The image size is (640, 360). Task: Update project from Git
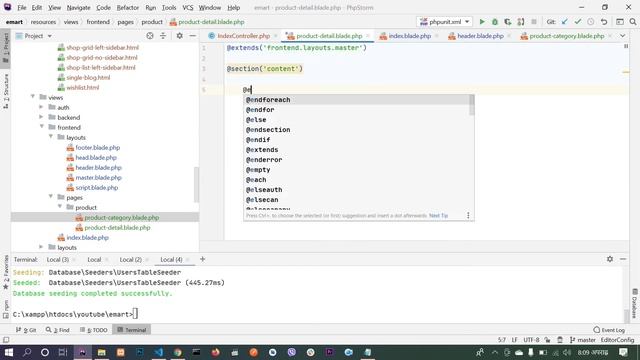tap(564, 22)
